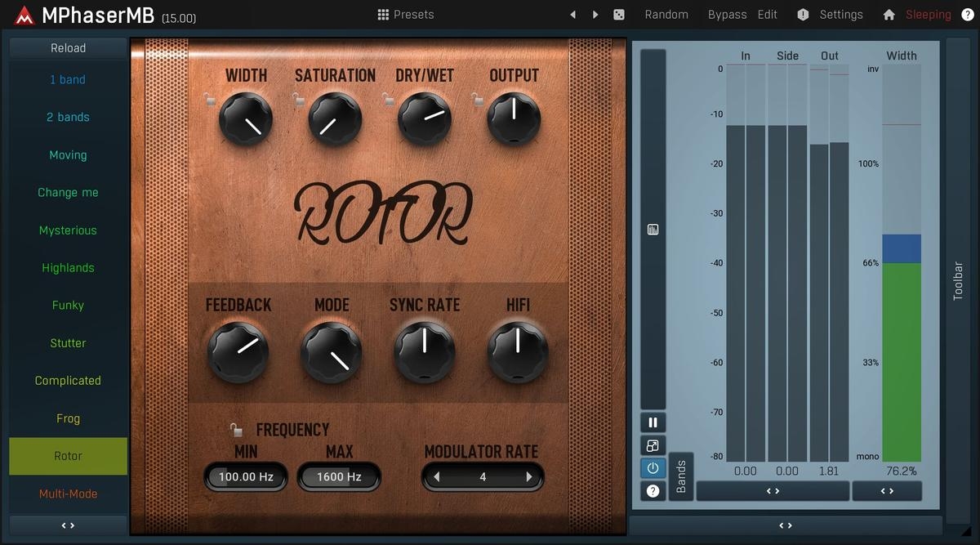
Task: Increase Modulator Rate with right arrow
Action: (x=529, y=477)
